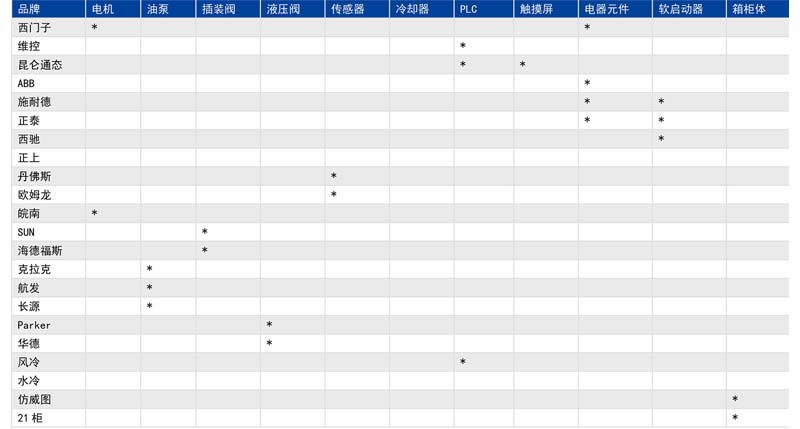Select the 海德福斯 brand cell

pyautogui.click(x=40, y=251)
